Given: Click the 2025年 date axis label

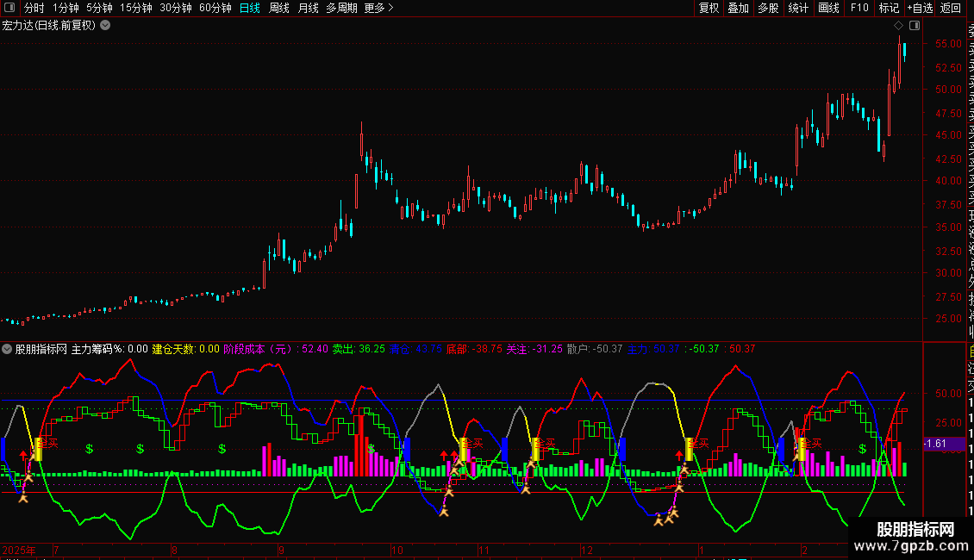Looking at the screenshot, I should click(x=19, y=550).
